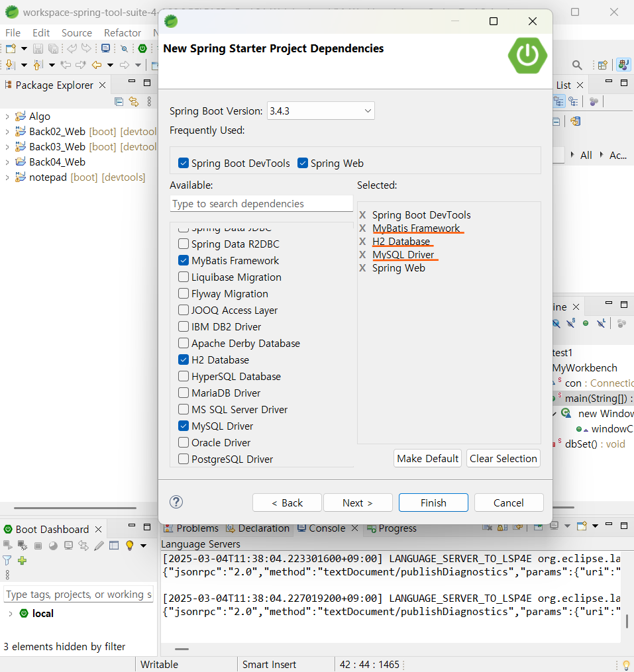The height and width of the screenshot is (672, 634).
Task: Click the Boot Dashboard lightbulb icon
Action: [x=130, y=545]
